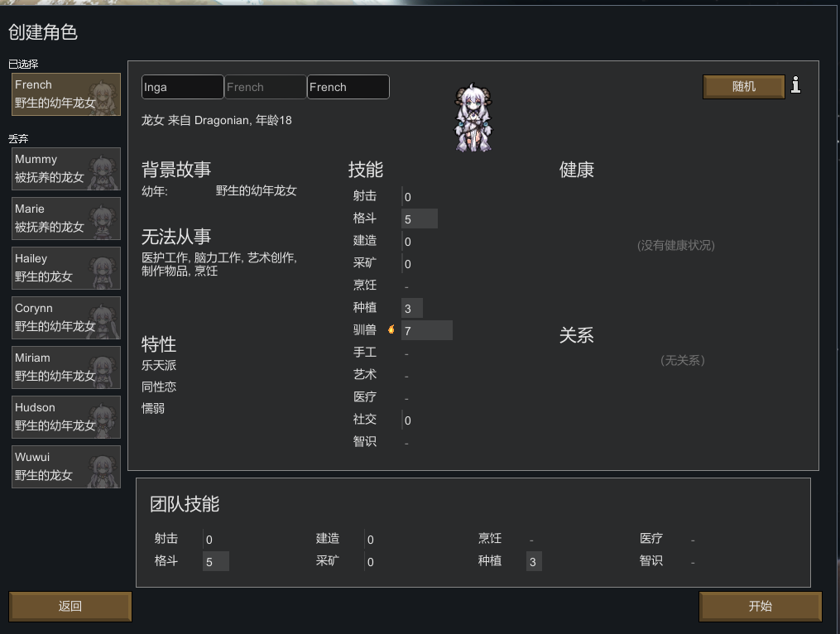Select the Hudson character card
The image size is (840, 634).
click(x=66, y=417)
